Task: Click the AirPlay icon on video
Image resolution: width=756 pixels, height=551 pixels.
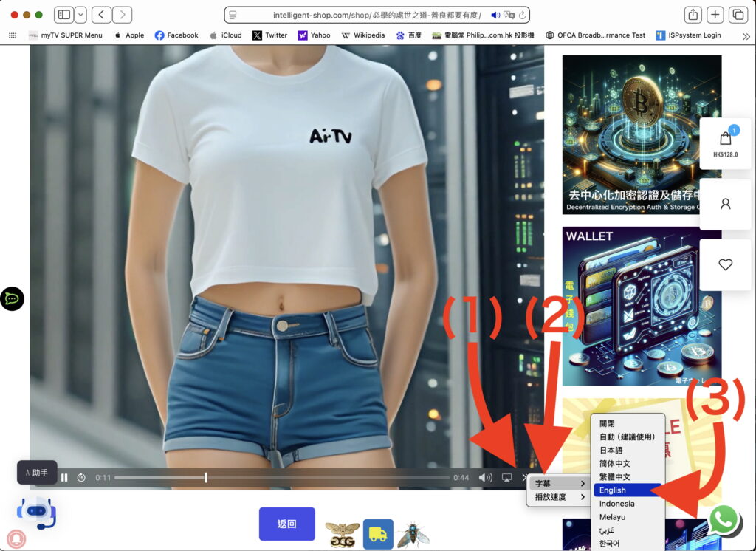Action: [x=506, y=478]
